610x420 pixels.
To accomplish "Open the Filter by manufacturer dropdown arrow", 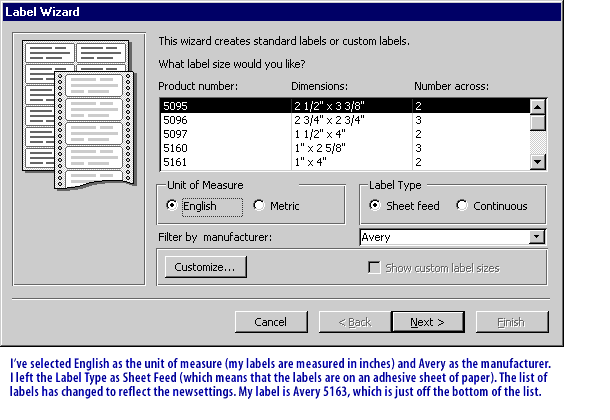I will (536, 237).
